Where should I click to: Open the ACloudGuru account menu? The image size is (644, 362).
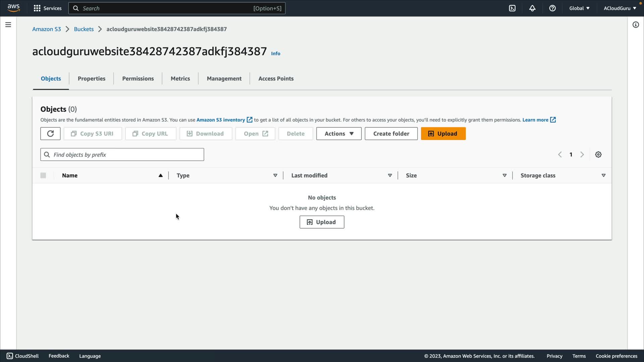620,8
